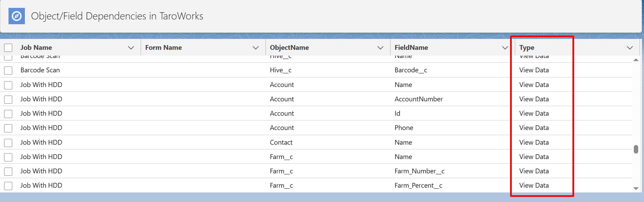Sort by the Form Name column header
The width and height of the screenshot is (644, 202).
click(x=164, y=47)
